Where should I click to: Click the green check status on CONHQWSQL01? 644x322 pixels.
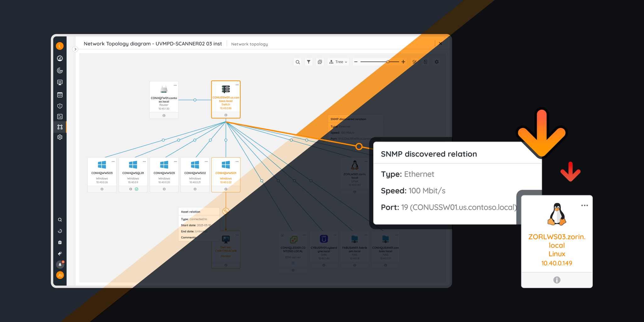pyautogui.click(x=136, y=189)
